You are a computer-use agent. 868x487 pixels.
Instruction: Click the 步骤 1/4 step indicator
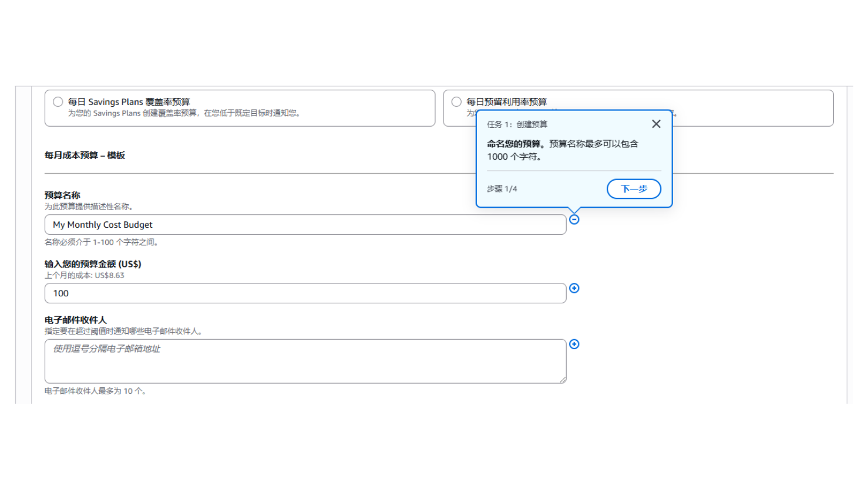[x=502, y=189]
